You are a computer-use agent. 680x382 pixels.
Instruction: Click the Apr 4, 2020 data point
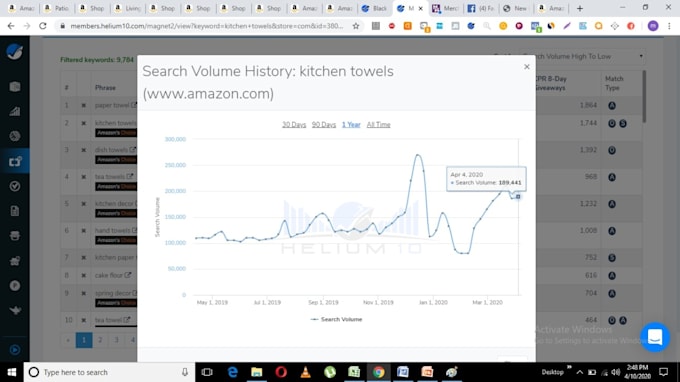click(x=518, y=197)
